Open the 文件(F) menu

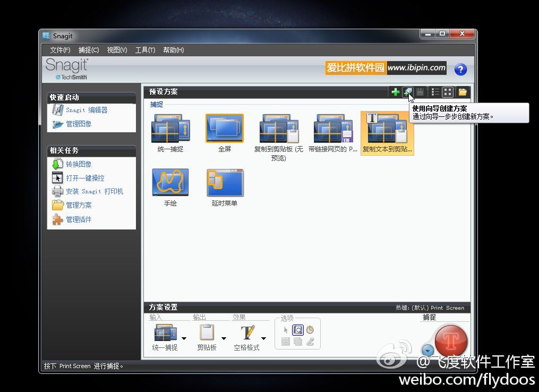(60, 50)
